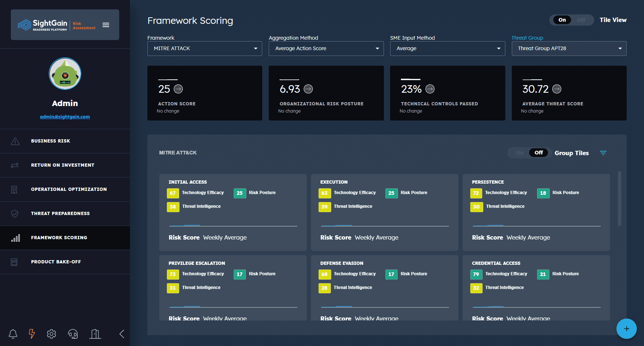Click the tiles panel vertical scrollbar
The image size is (644, 346).
tap(620, 198)
